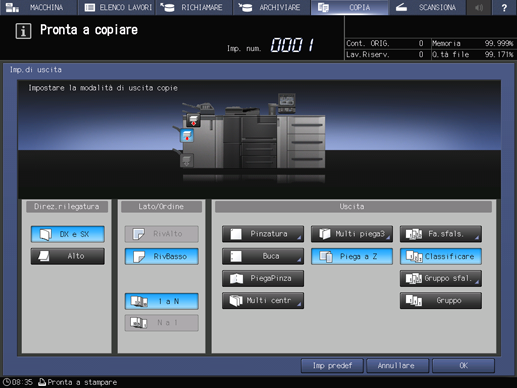Screen dimensions: 517x388
Task: Open help with the question mark
Action: [x=504, y=7]
